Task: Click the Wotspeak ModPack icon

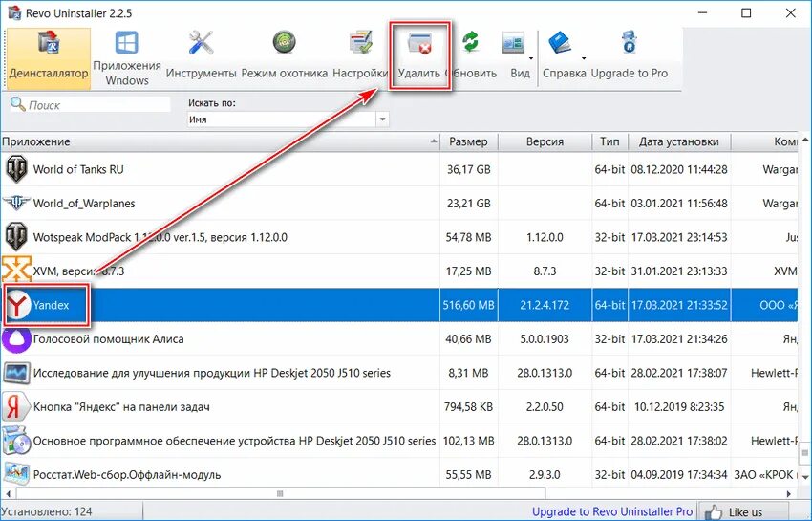Action: coord(16,237)
